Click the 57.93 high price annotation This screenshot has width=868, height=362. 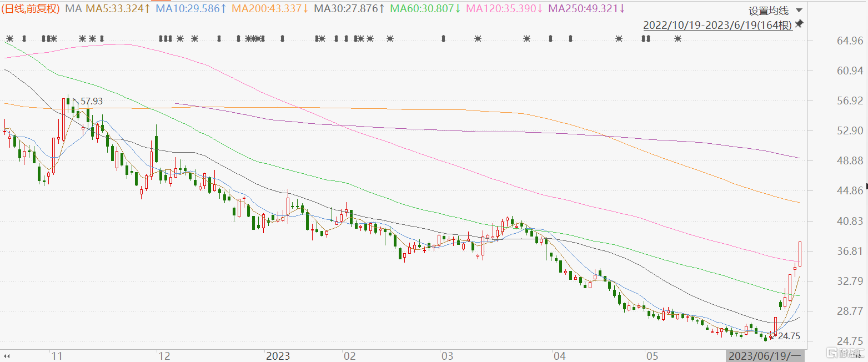tap(92, 102)
